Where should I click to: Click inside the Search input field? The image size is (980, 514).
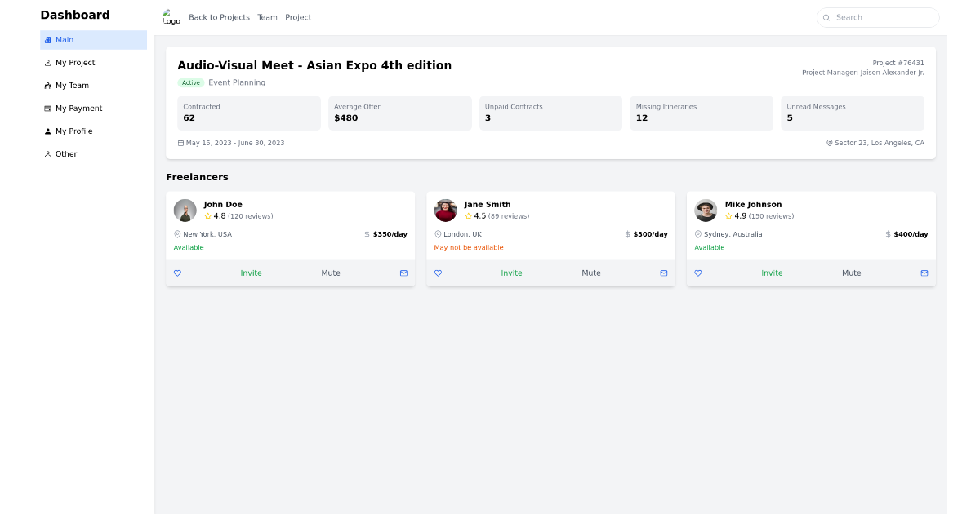click(878, 17)
